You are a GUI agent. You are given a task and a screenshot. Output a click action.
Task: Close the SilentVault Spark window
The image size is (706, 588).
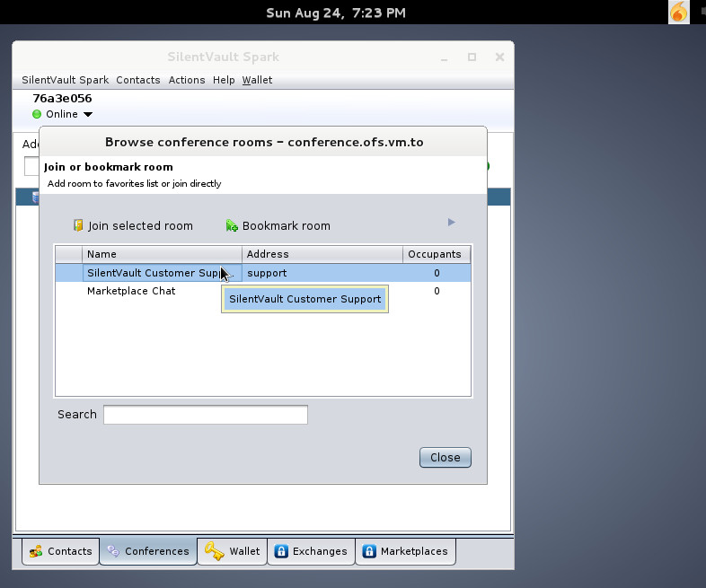(499, 57)
